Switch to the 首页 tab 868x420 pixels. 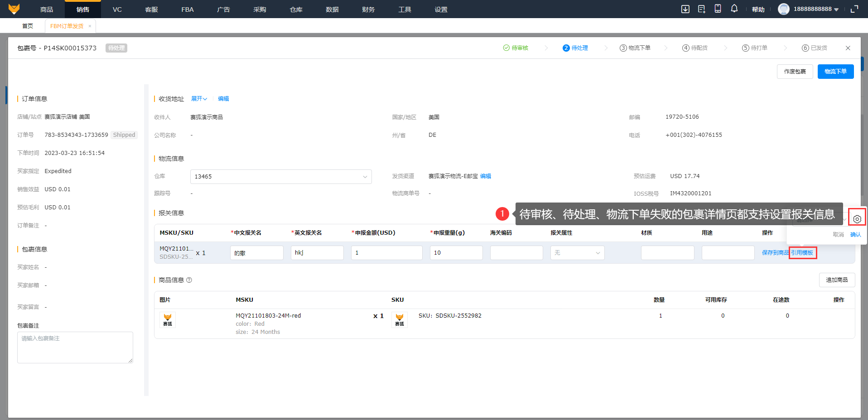coord(28,26)
